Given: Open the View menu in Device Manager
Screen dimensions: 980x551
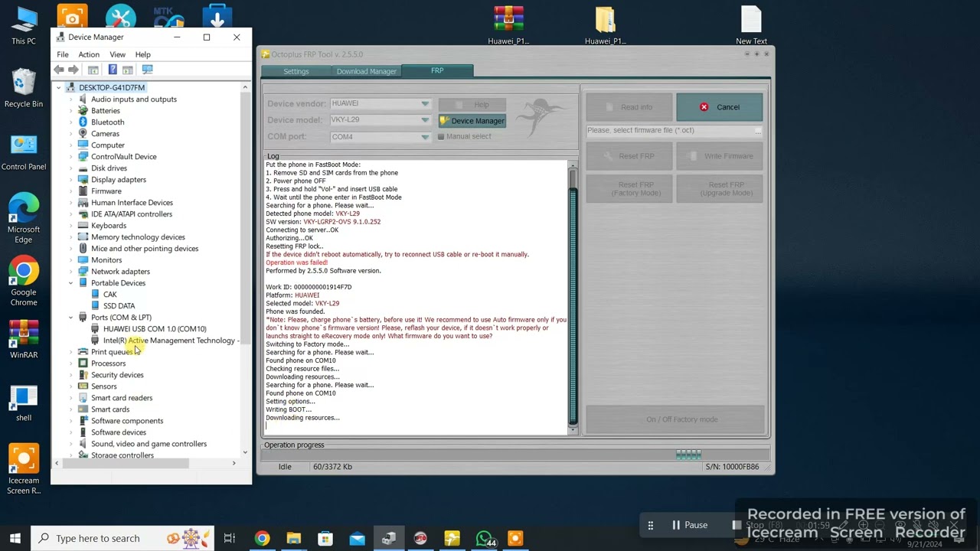Looking at the screenshot, I should [x=117, y=54].
